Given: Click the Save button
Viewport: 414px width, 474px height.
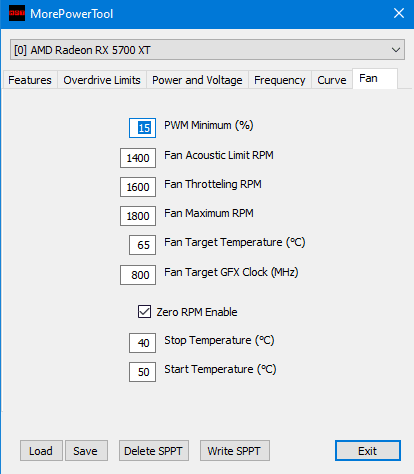Looking at the screenshot, I should pos(86,451).
